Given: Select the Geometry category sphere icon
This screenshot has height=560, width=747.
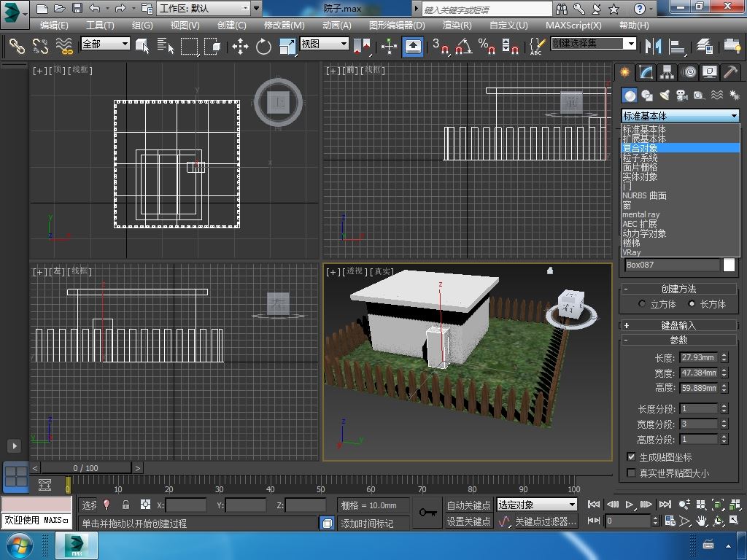Looking at the screenshot, I should 630,96.
